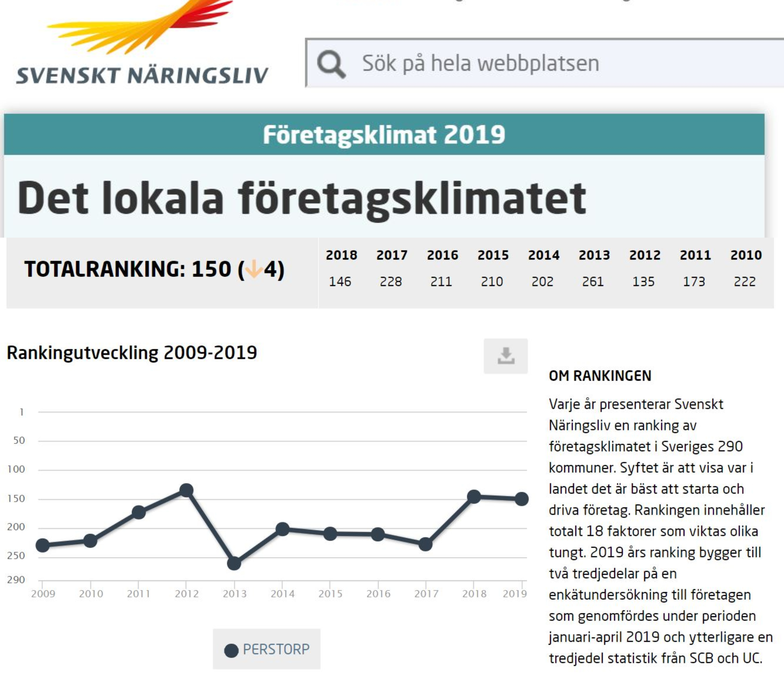Click the 2010 column header
Image resolution: width=784 pixels, height=674 pixels.
pyautogui.click(x=746, y=255)
